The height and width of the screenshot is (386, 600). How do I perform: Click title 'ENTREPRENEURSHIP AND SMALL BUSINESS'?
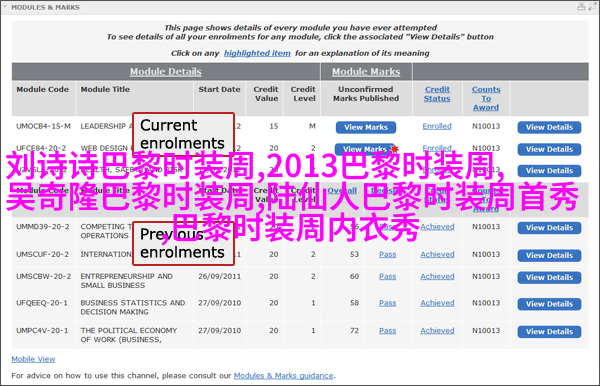click(x=126, y=281)
